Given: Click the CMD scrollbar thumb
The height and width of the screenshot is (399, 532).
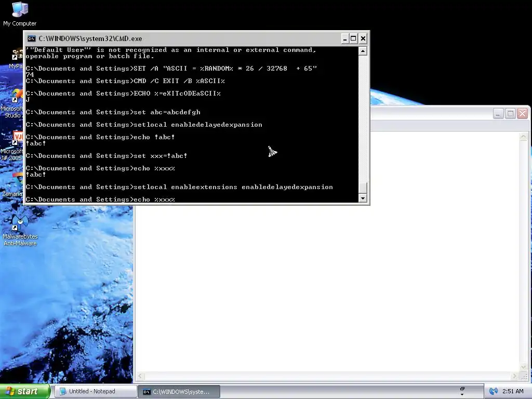Looking at the screenshot, I should click(x=363, y=188).
